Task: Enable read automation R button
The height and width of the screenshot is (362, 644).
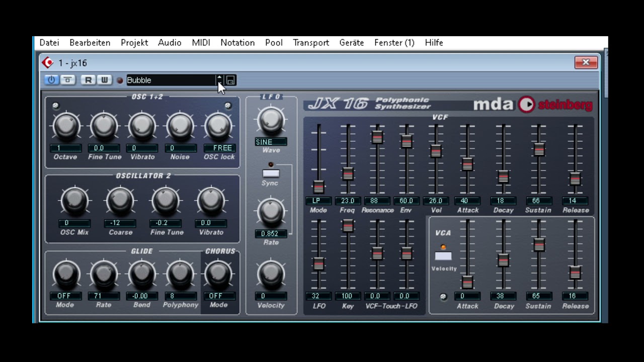Action: (89, 80)
